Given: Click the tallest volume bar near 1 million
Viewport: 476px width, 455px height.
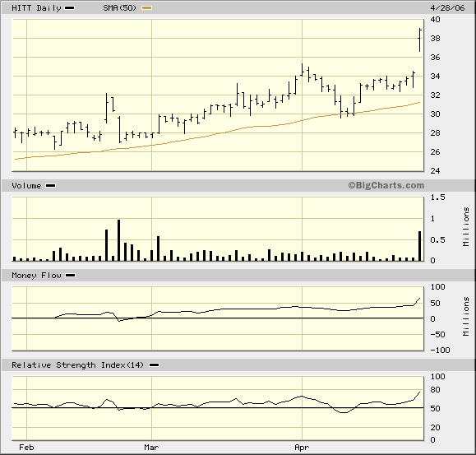Looking at the screenshot, I should coord(118,240).
